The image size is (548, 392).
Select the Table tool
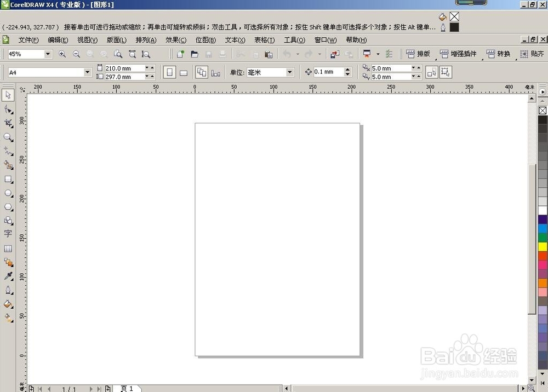[x=8, y=249]
